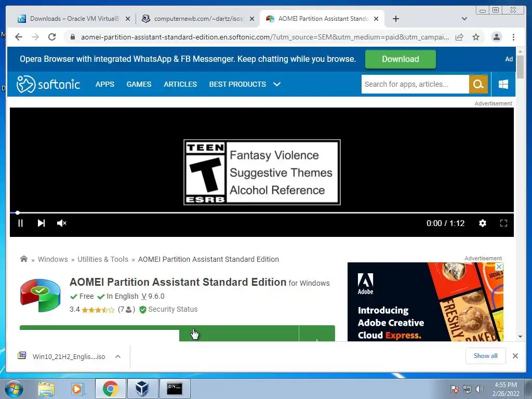Click the video progress bar
The width and height of the screenshot is (532, 399).
tap(262, 212)
